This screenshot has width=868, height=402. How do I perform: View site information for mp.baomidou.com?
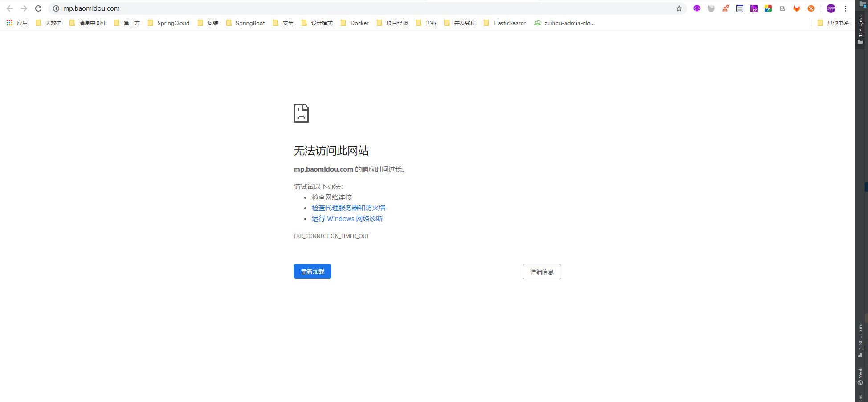[x=56, y=8]
